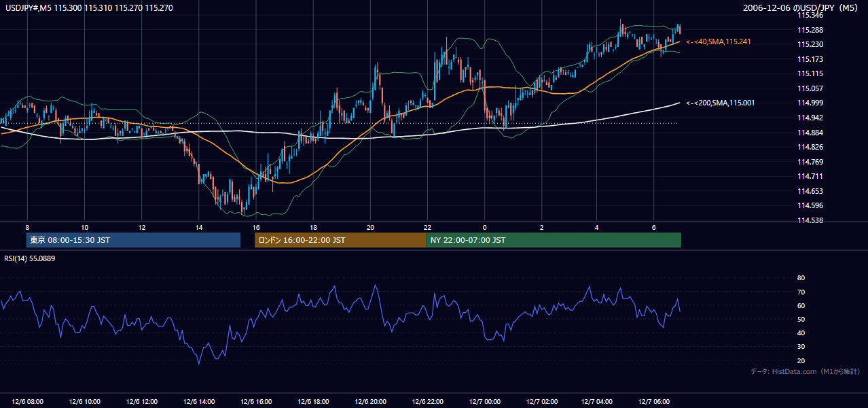868x408 pixels.
Task: Click price axis value 114.942
Action: (x=810, y=118)
